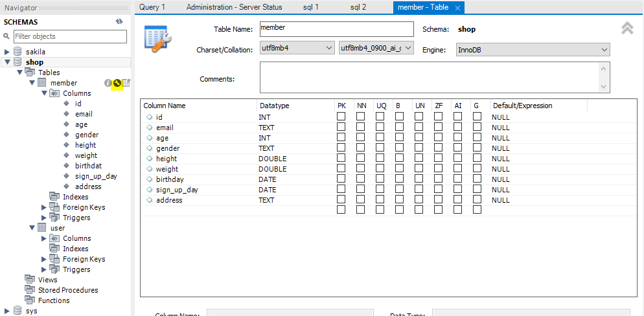This screenshot has width=644, height=316.
Task: Click DOUBLE datatype of height row
Action: pos(272,159)
